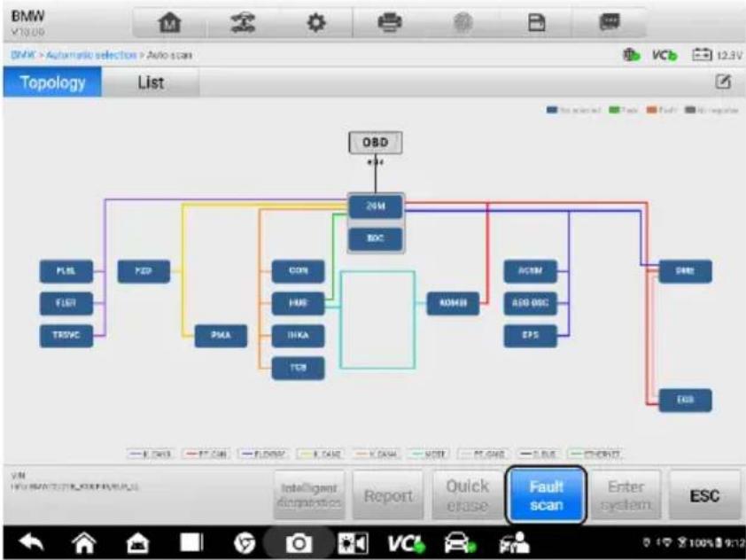Click the save data icon
This screenshot has height=560, width=746.
tap(537, 22)
